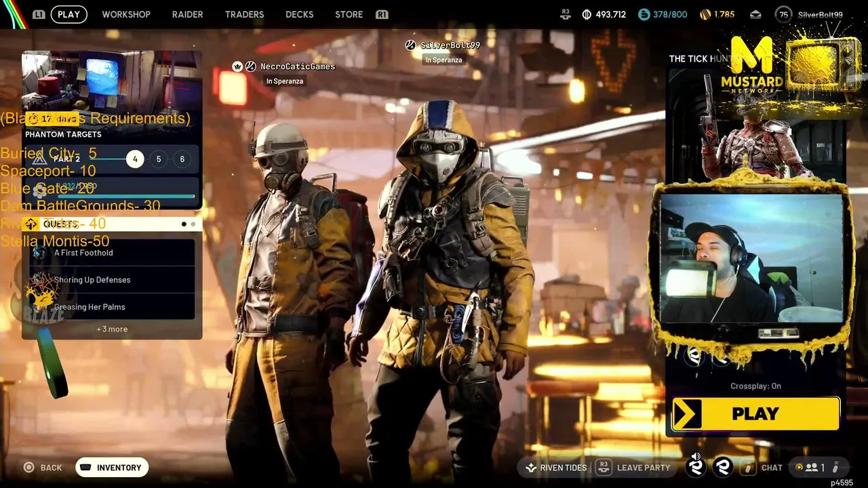
Task: Select SilverBolt99's nameplate above the hooded raider
Action: point(450,45)
